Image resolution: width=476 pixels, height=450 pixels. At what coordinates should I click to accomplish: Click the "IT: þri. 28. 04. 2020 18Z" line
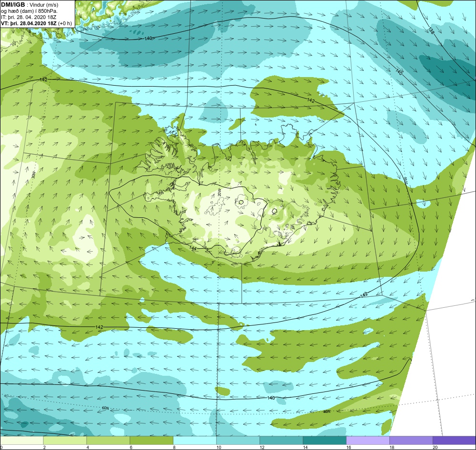point(29,17)
